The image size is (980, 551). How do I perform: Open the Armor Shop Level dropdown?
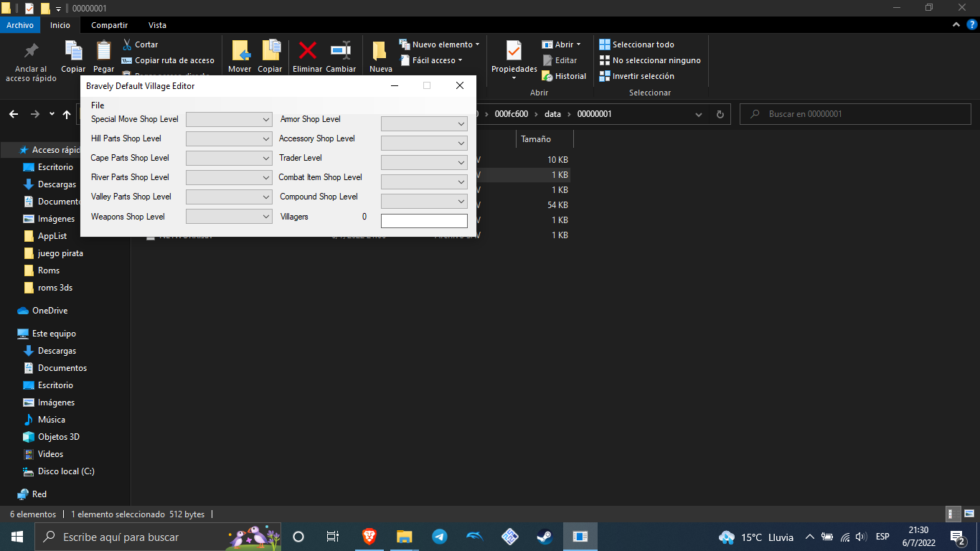[424, 123]
